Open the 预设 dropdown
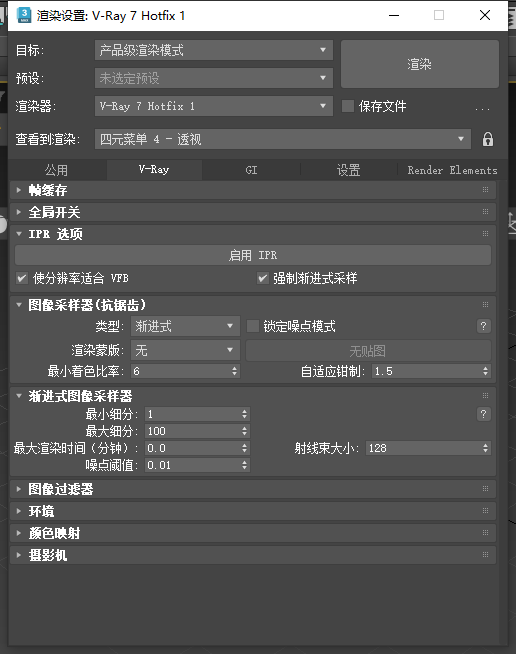Screen dimensions: 516x654 (x=214, y=78)
